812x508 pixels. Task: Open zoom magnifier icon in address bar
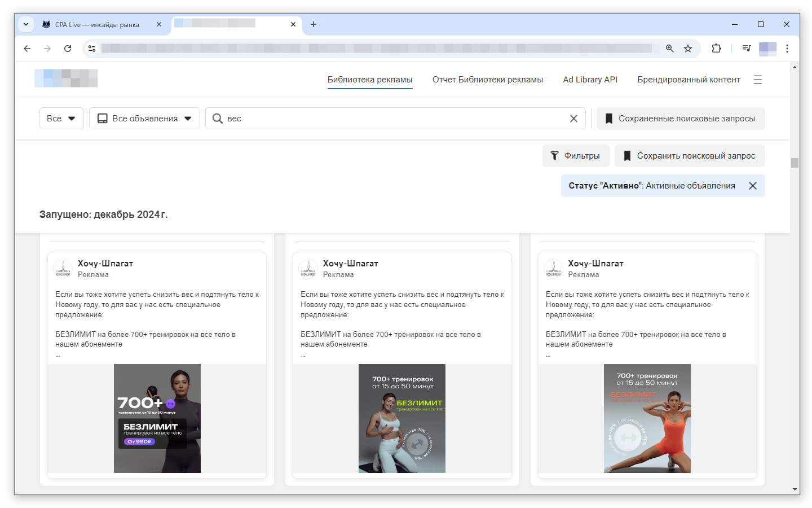coord(669,49)
